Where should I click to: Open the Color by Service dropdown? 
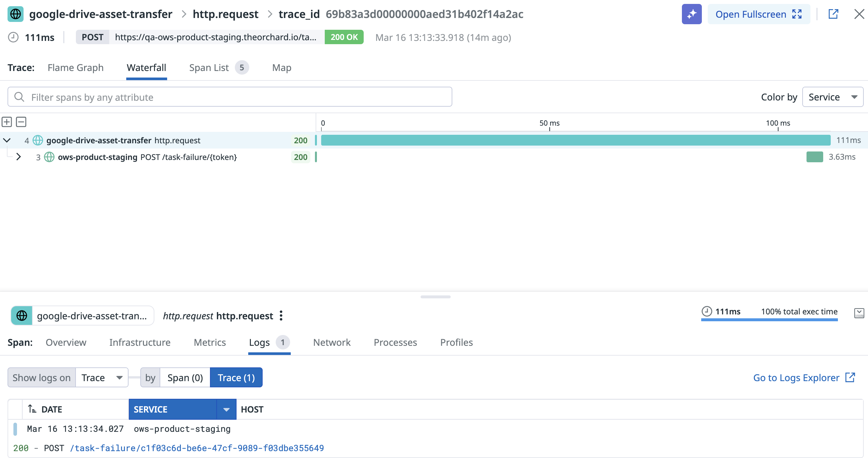[x=833, y=97]
